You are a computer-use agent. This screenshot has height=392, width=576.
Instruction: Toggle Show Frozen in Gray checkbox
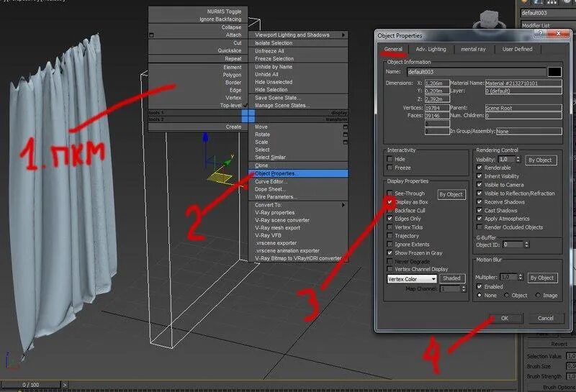[x=390, y=253]
